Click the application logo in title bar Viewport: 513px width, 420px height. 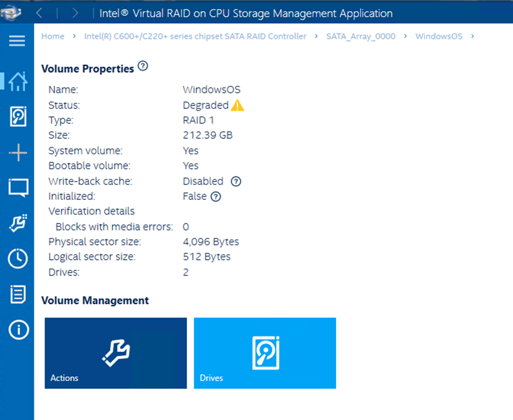pyautogui.click(x=11, y=13)
